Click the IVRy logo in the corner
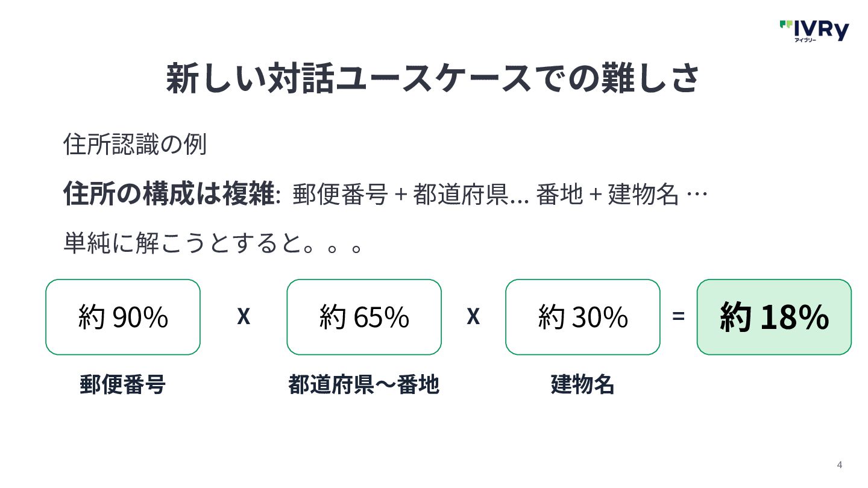Image resolution: width=868 pixels, height=488 pixels. 814,30
